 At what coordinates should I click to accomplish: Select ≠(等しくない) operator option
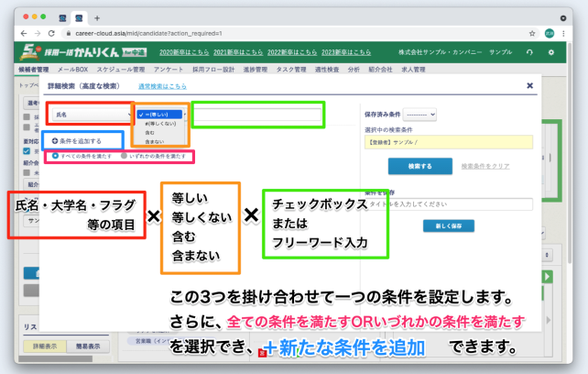160,124
